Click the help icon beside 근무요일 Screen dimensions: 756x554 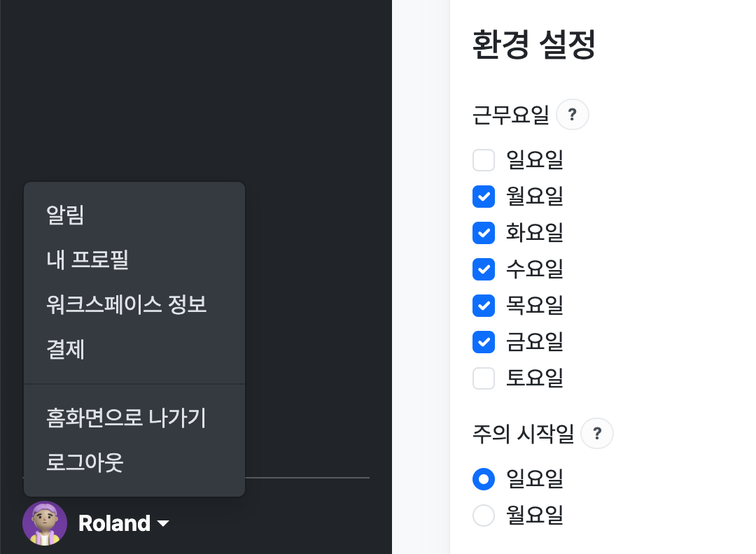click(x=573, y=115)
